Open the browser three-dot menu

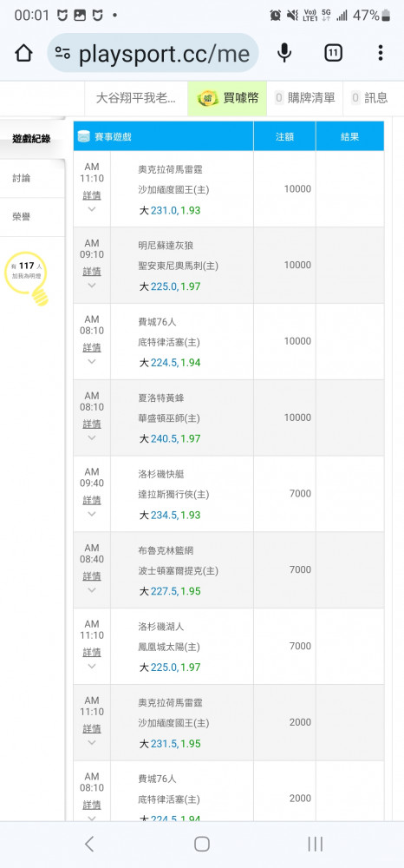[x=381, y=53]
